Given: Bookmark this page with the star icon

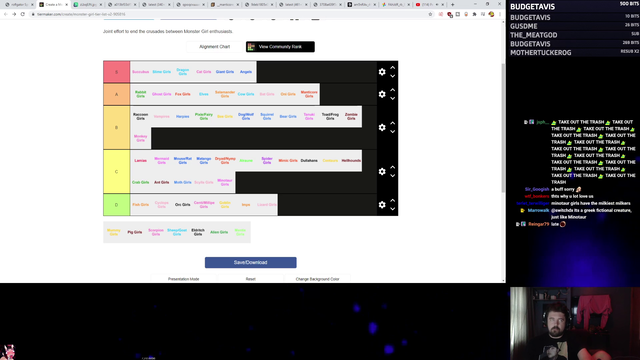Looking at the screenshot, I should (430, 14).
